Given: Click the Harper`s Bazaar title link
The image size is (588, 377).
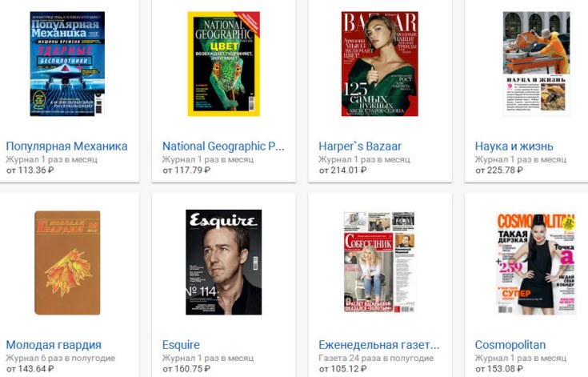Looking at the screenshot, I should coord(360,146).
